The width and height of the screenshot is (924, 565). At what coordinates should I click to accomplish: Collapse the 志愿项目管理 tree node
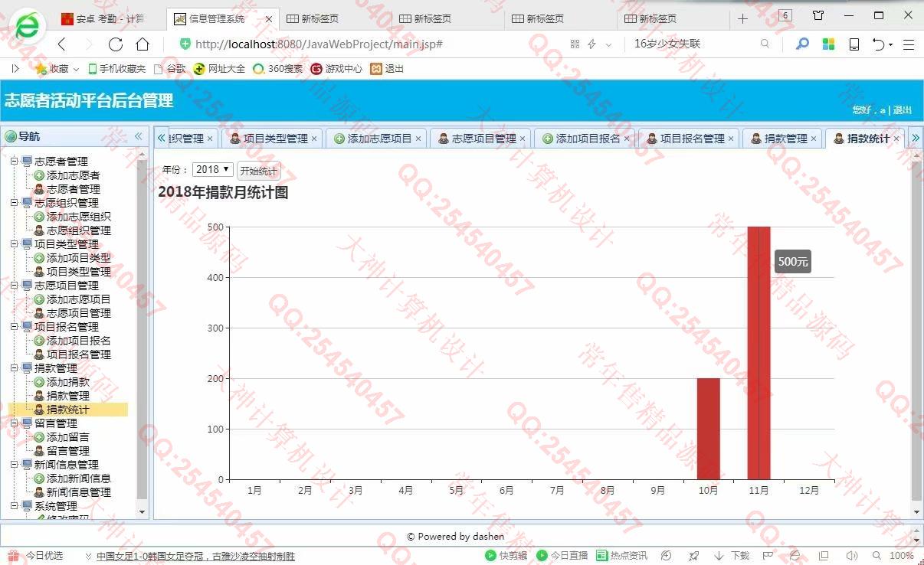tap(14, 286)
